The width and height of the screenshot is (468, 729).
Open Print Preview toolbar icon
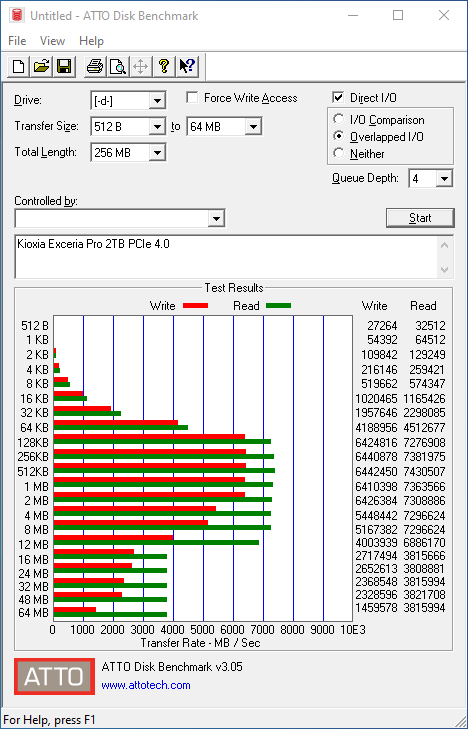(x=118, y=66)
